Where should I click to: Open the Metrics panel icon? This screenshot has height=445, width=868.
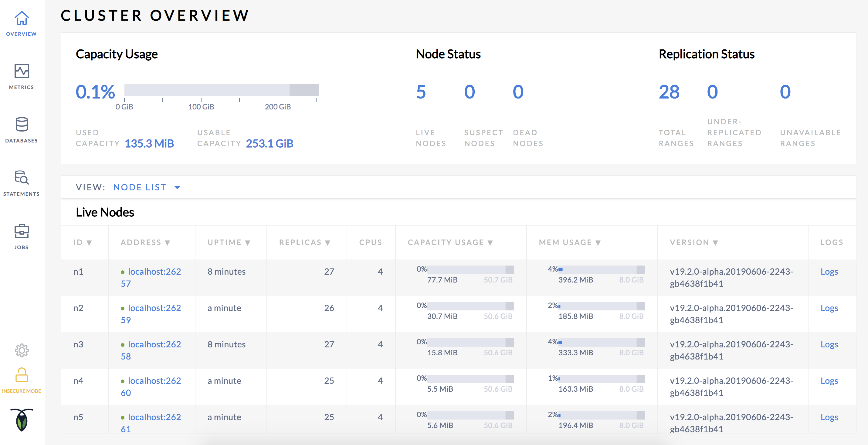(22, 71)
